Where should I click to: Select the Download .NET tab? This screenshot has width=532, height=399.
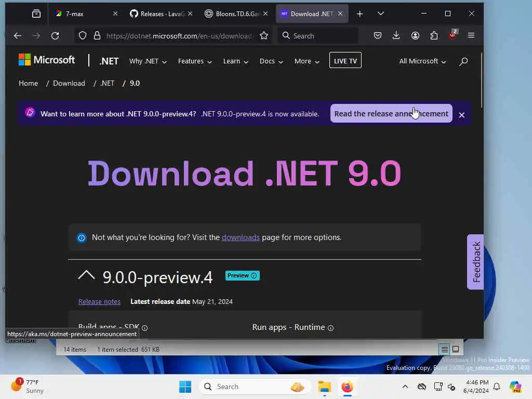click(x=307, y=14)
